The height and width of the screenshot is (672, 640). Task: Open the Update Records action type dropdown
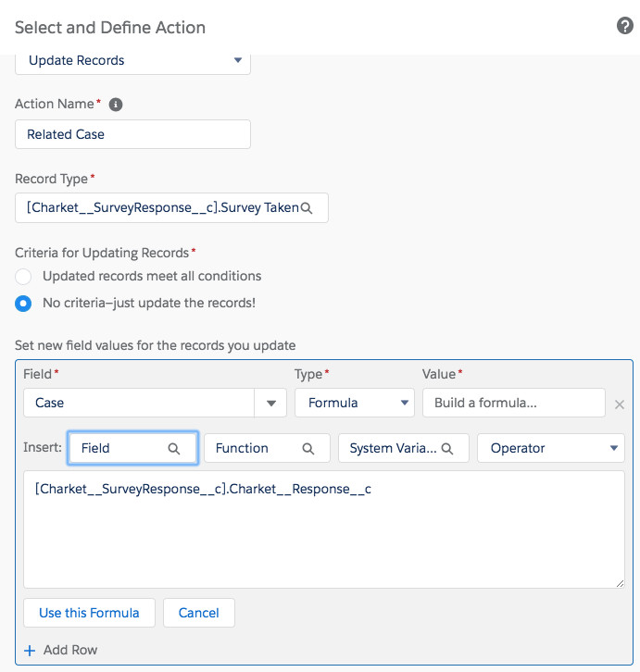coord(132,61)
